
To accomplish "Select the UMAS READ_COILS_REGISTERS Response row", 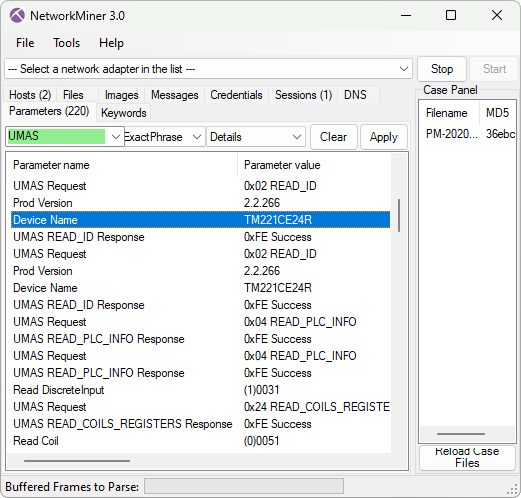I will pos(200,424).
